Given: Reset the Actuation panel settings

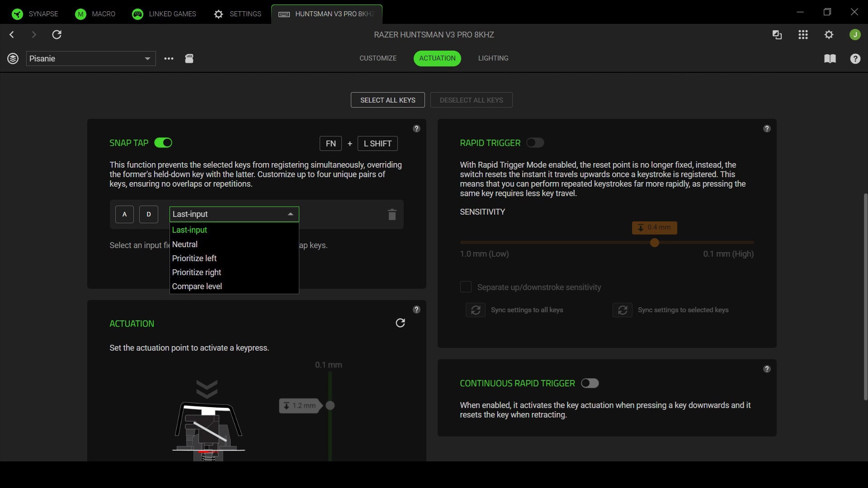Looking at the screenshot, I should pos(401,323).
